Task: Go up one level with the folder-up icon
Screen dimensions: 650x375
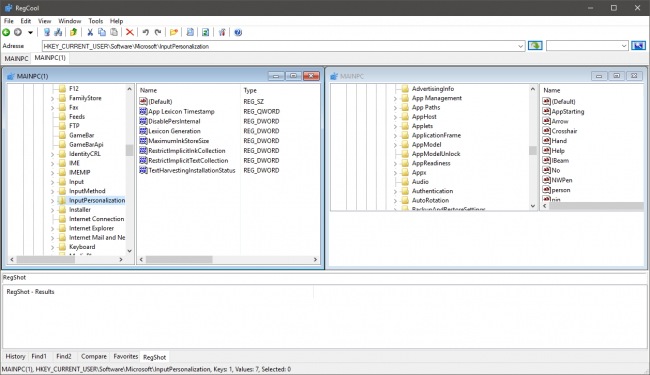Action: tap(73, 32)
